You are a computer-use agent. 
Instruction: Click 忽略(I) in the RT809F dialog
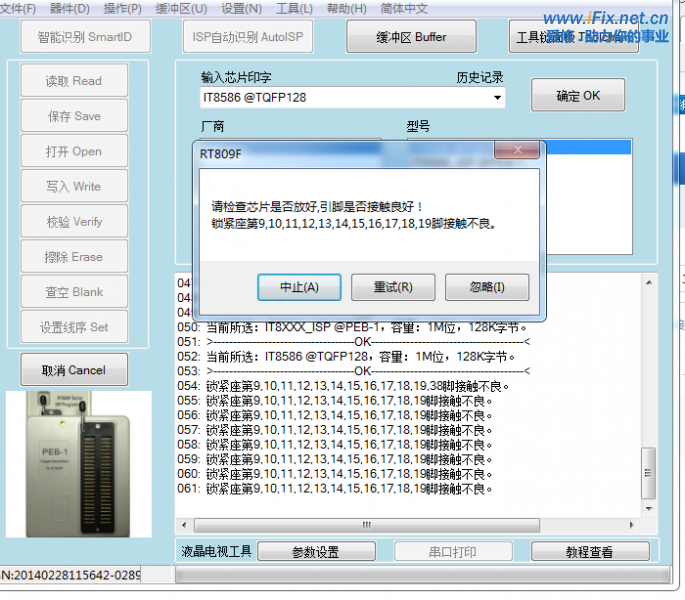click(x=487, y=287)
